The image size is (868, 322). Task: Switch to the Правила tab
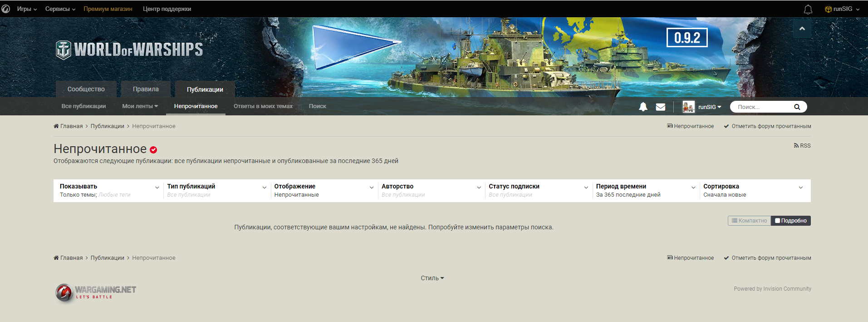tap(146, 89)
